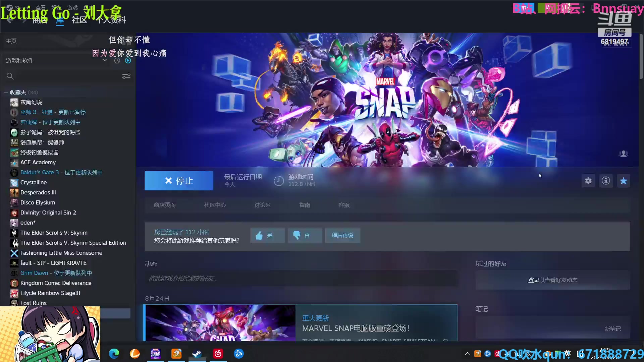Open the MARVEL SNAP update news thumbnail
The height and width of the screenshot is (362, 644).
click(220, 323)
